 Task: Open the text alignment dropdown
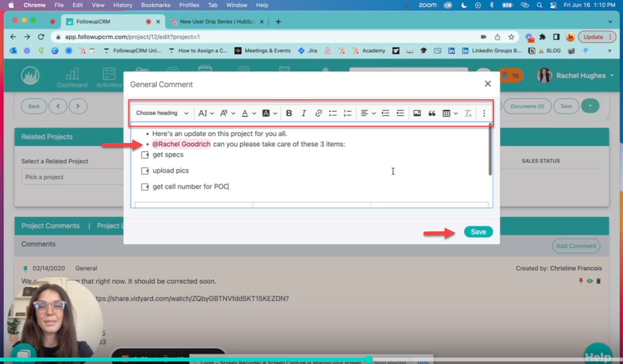pyautogui.click(x=368, y=113)
